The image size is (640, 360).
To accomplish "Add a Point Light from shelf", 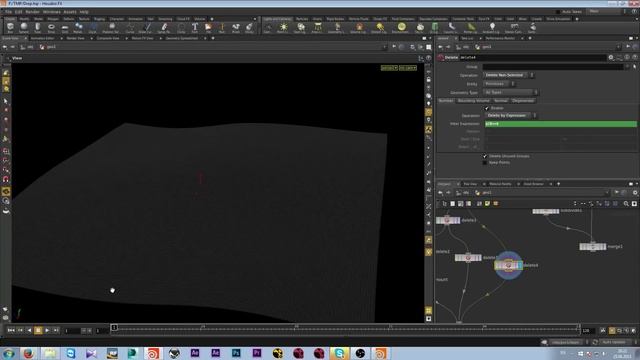I will 283,28.
